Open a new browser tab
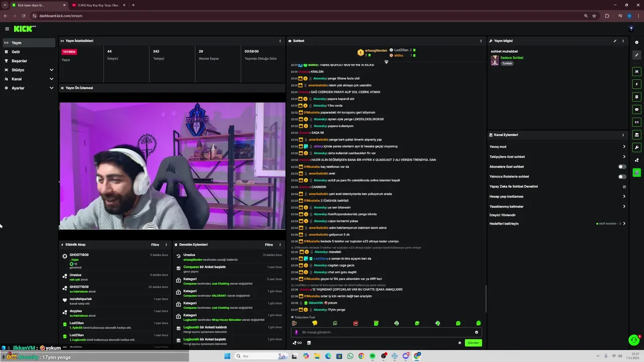Image resolution: width=644 pixels, height=362 pixels. coord(133,5)
